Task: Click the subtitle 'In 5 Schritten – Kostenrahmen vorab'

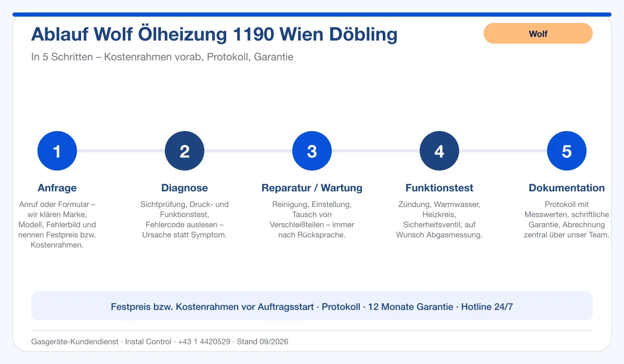Action: [x=162, y=57]
